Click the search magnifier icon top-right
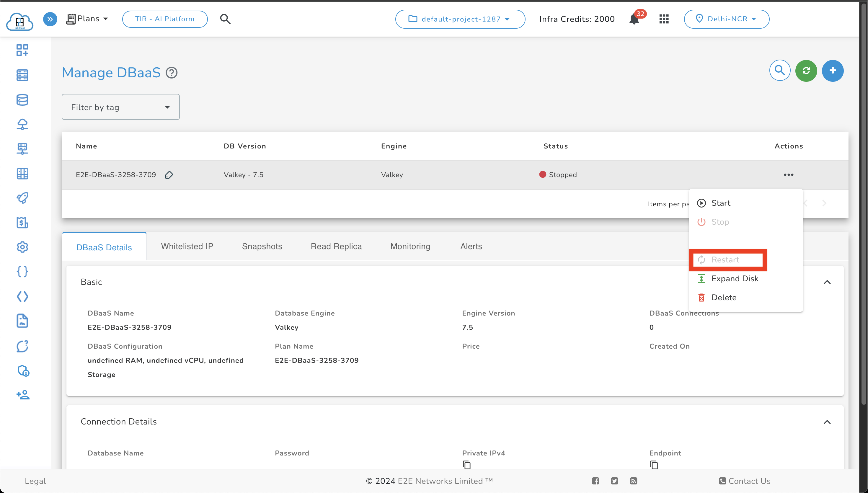 (x=781, y=71)
